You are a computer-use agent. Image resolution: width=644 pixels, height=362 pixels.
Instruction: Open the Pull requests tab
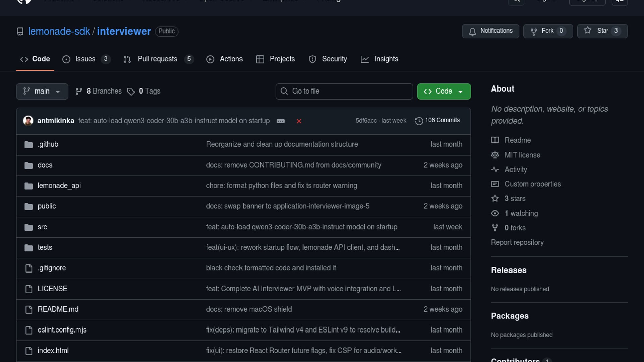point(157,59)
